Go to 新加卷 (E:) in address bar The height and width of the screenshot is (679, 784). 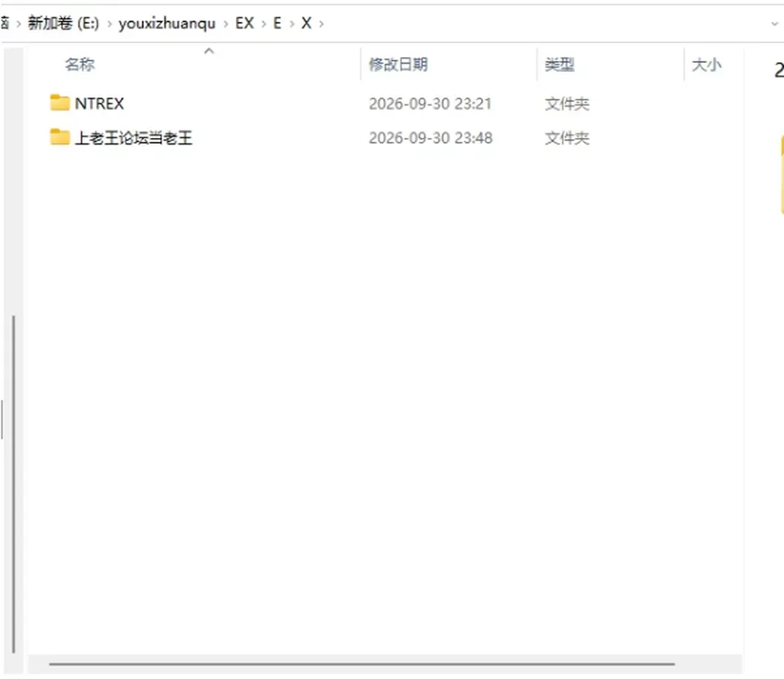(x=64, y=23)
